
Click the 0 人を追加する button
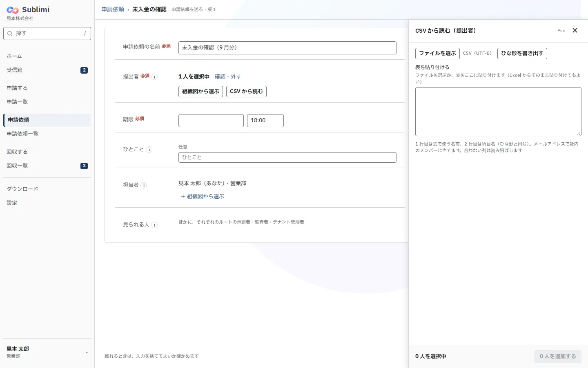click(x=558, y=356)
